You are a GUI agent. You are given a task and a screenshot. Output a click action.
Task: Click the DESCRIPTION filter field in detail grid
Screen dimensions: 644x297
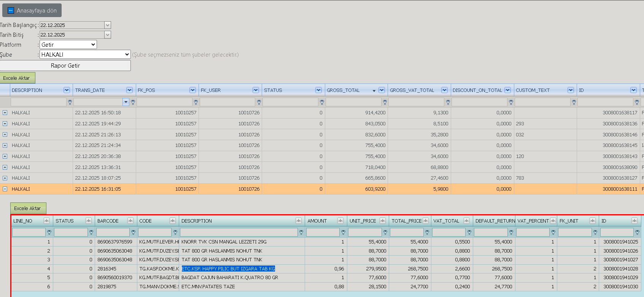tap(239, 232)
